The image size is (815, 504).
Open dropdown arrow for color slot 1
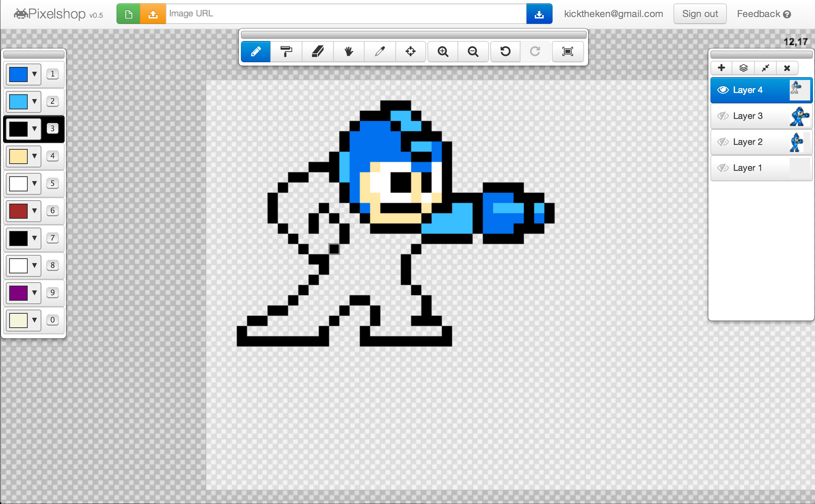[34, 74]
